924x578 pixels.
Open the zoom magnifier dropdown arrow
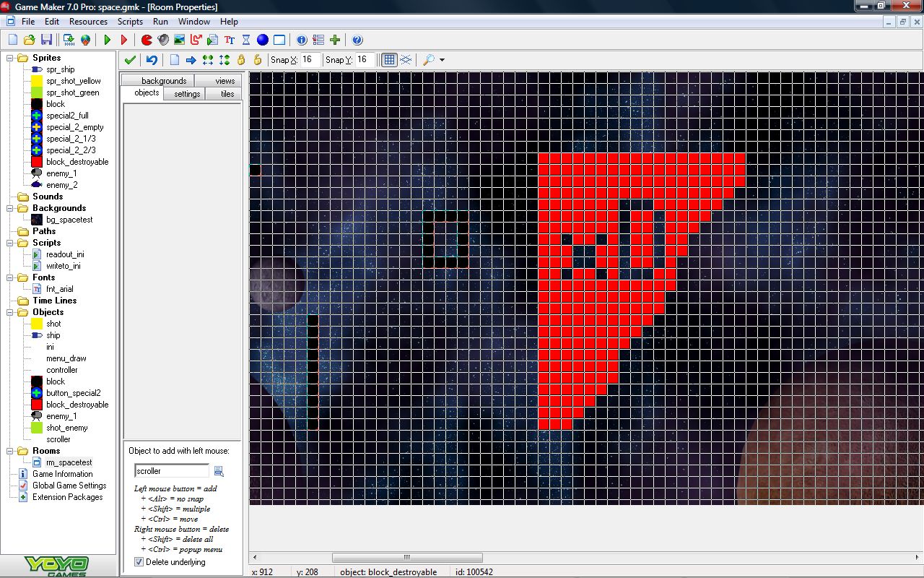tap(442, 60)
